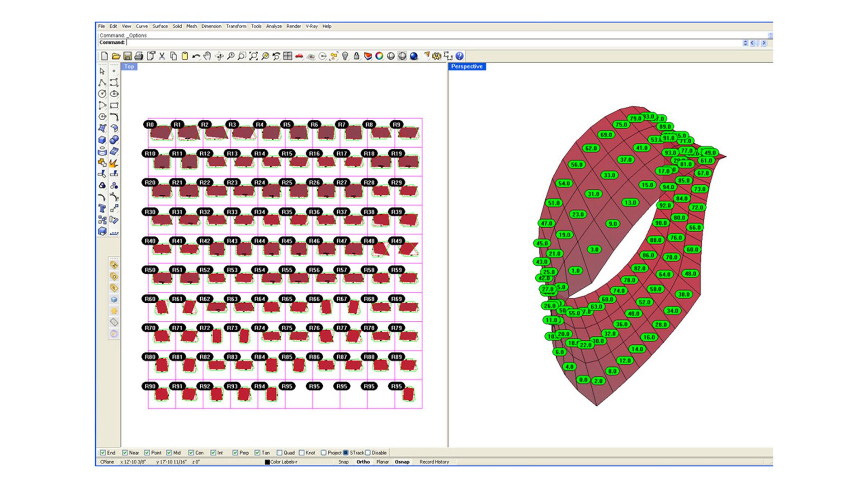Viewport: 868px width, 488px height.
Task: Click the command history dropdown arrows
Action: pyautogui.click(x=745, y=43)
